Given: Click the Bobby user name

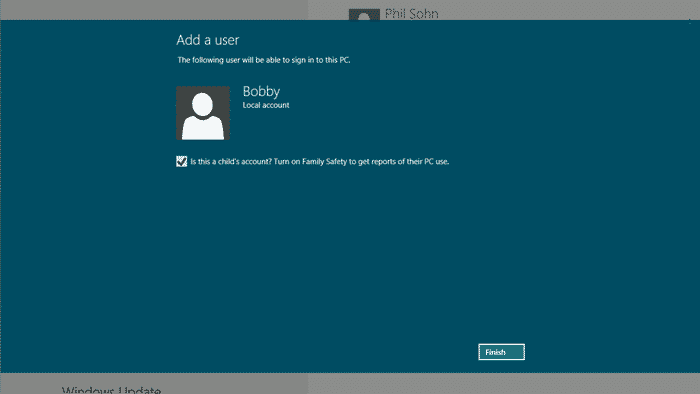Looking at the screenshot, I should coord(261,91).
